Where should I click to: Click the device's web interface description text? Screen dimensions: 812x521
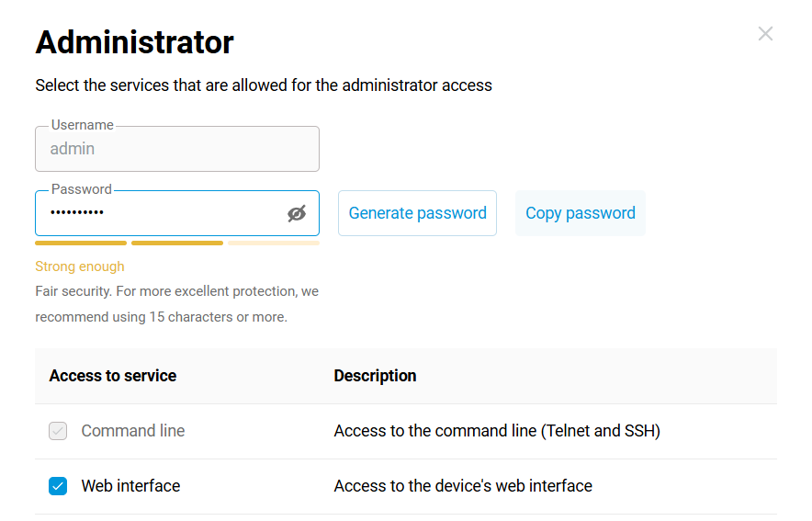pyautogui.click(x=463, y=486)
